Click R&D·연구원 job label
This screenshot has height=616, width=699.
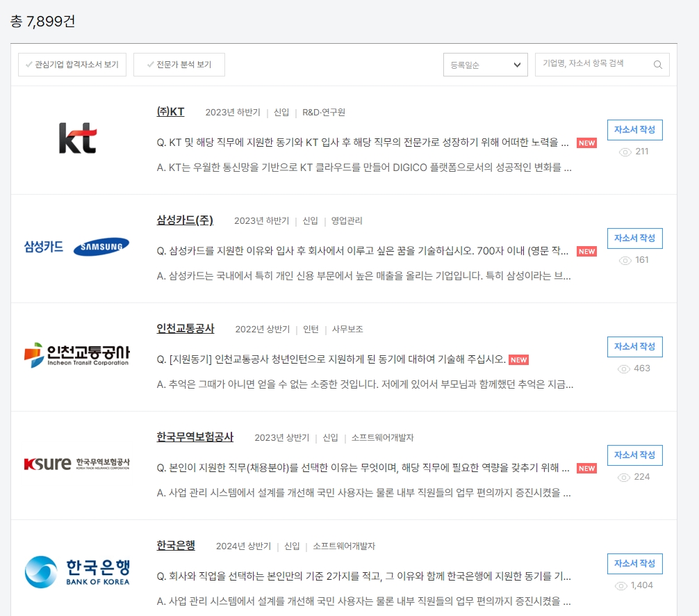324,113
